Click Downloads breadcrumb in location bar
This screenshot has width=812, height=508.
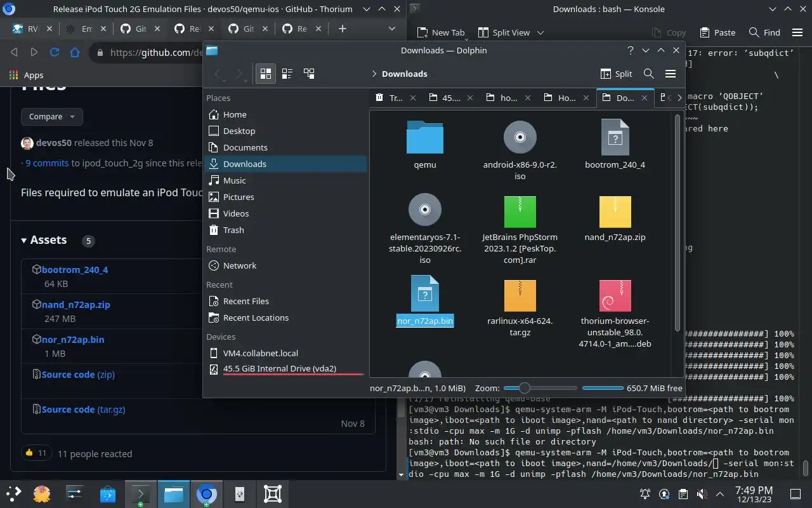pos(404,74)
